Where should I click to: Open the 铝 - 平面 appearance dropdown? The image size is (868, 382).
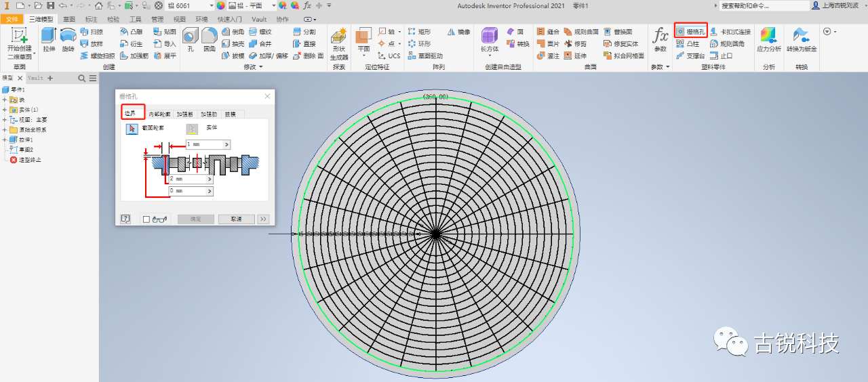(x=273, y=5)
